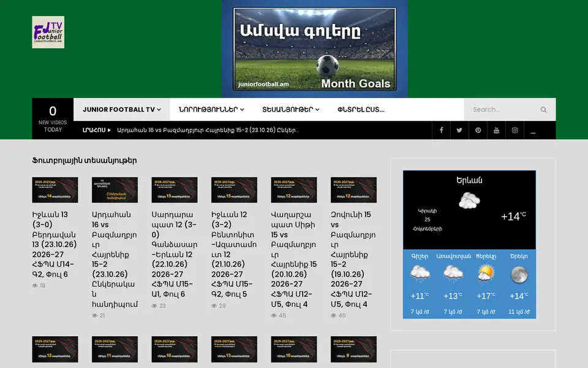Open the YouTube social icon
The image size is (588, 368).
[496, 130]
